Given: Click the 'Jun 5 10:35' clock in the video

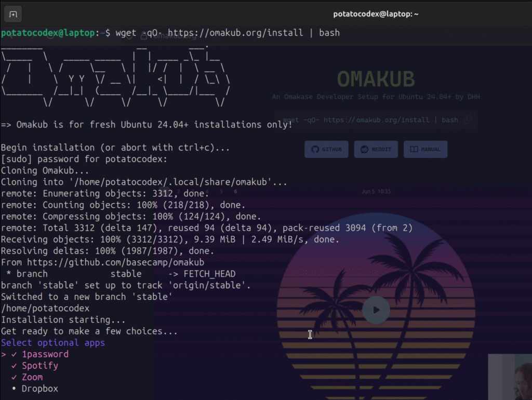Looking at the screenshot, I should point(376,191).
